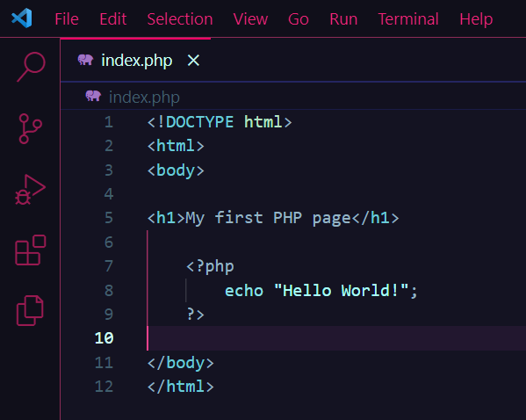Open the View menu
Image resolution: width=526 pixels, height=420 pixels.
click(x=250, y=18)
